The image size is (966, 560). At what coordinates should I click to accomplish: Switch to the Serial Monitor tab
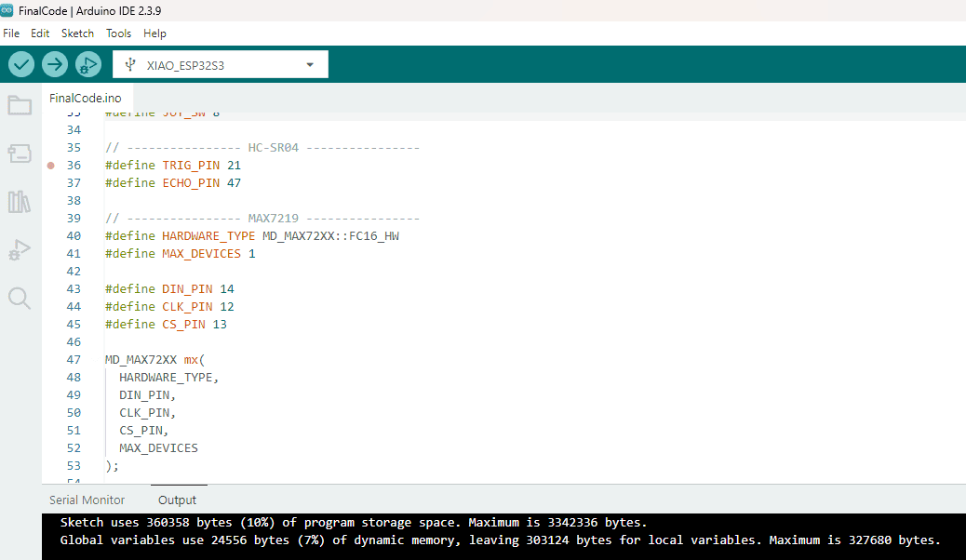pyautogui.click(x=87, y=500)
